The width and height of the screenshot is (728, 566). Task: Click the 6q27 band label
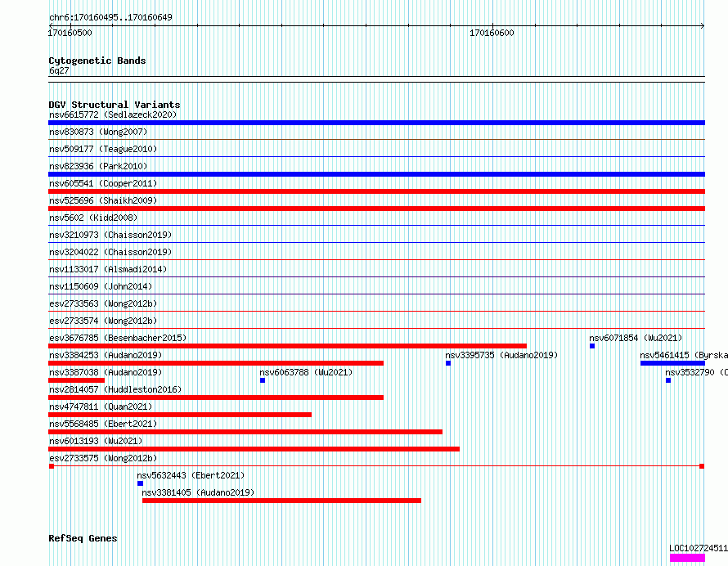59,70
